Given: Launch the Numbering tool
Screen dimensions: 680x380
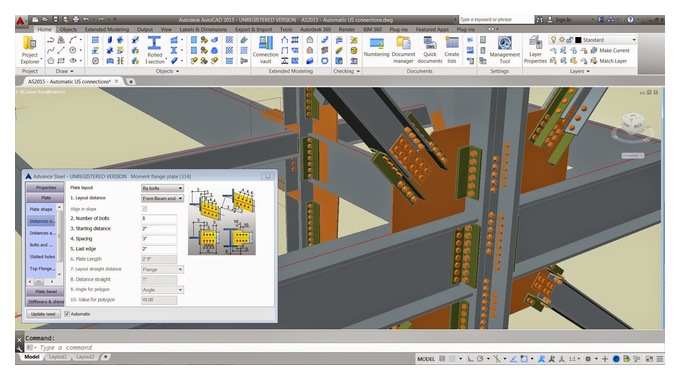Looking at the screenshot, I should point(376,47).
